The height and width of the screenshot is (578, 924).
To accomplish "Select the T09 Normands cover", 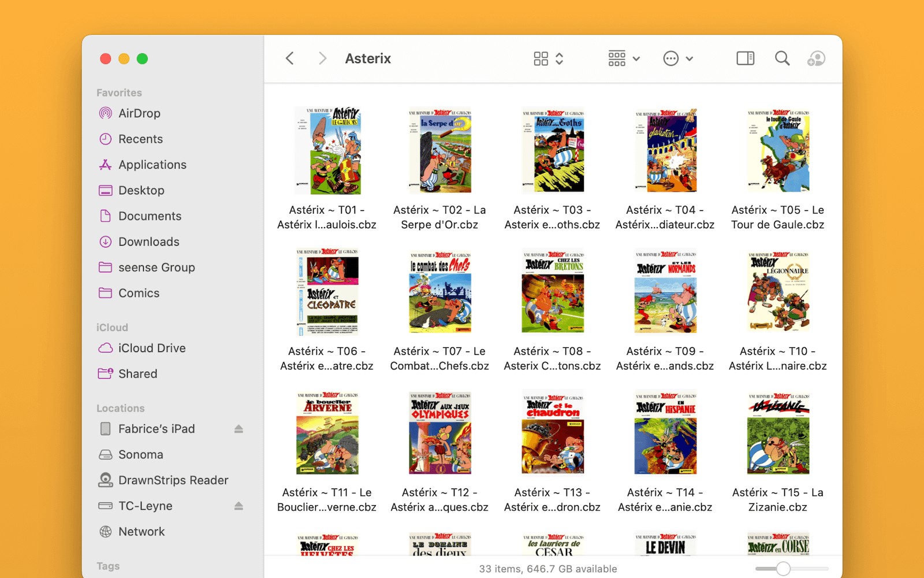I will click(666, 292).
